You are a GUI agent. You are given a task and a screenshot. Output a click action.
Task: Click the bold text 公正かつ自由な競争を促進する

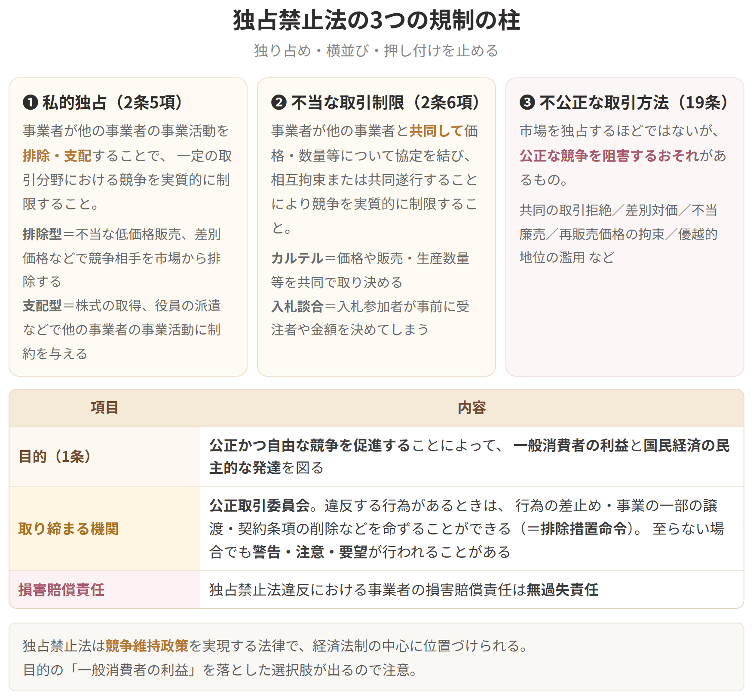310,445
